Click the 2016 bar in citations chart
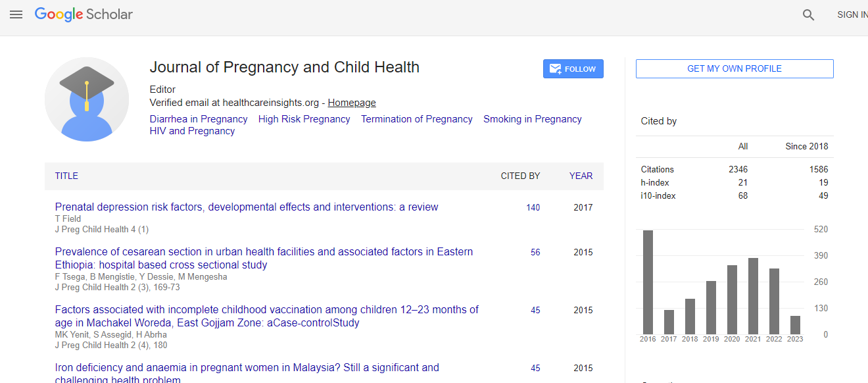The image size is (868, 383). pyautogui.click(x=648, y=282)
